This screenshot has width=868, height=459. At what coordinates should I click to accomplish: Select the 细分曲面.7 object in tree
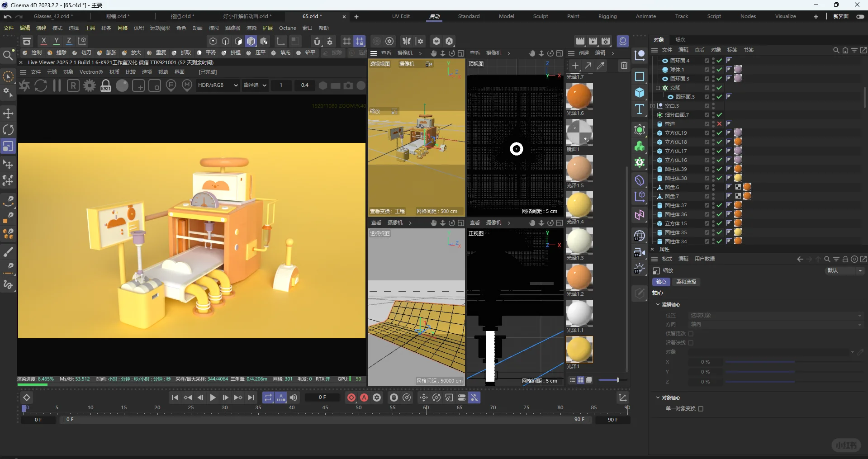click(677, 115)
